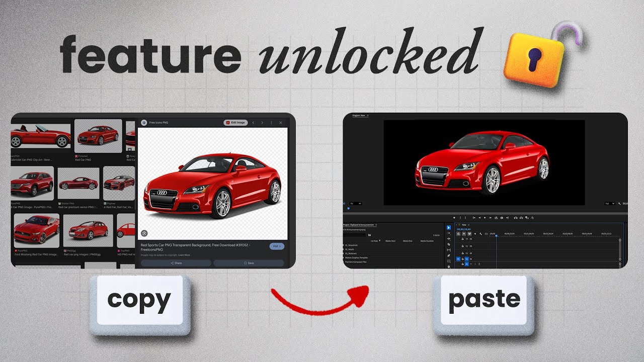Open the Motion Graphics Template bin

(356, 258)
